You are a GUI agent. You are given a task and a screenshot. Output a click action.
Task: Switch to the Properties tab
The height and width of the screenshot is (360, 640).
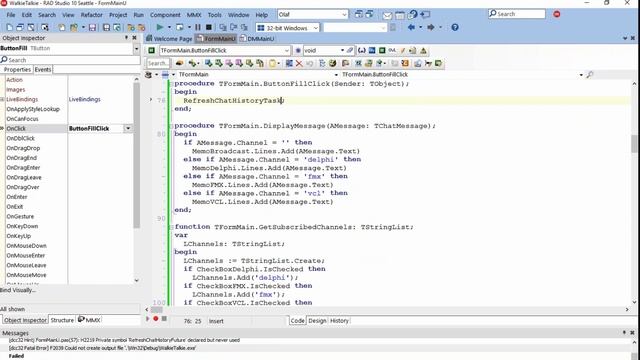coord(17,69)
